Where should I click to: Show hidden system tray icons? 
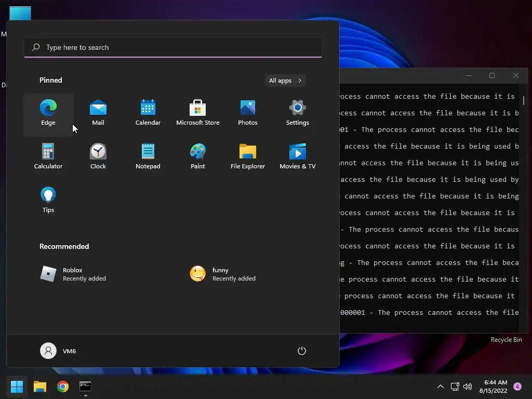(x=441, y=387)
